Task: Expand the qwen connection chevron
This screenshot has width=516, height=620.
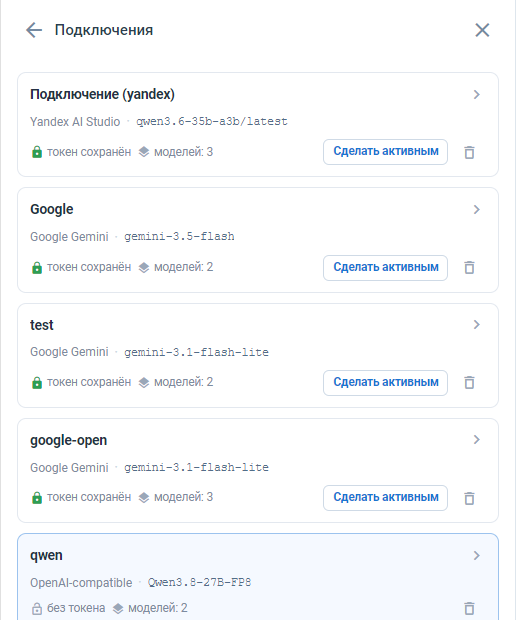Action: (476, 556)
